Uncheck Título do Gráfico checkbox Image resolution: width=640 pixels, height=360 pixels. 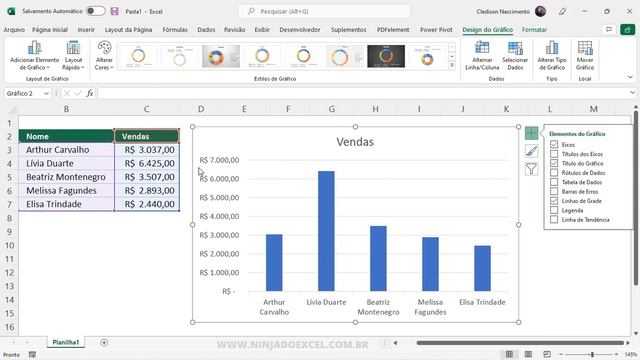click(x=554, y=163)
